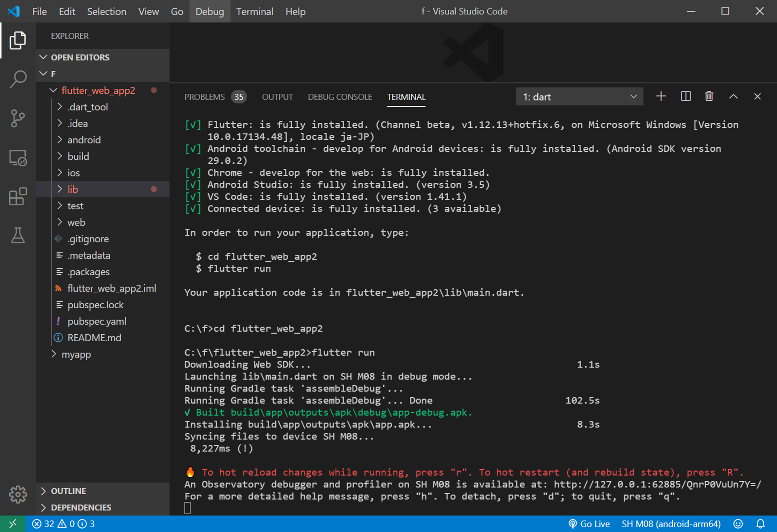The image size is (777, 532).
Task: Maximize the panel with up chevron
Action: coord(733,96)
